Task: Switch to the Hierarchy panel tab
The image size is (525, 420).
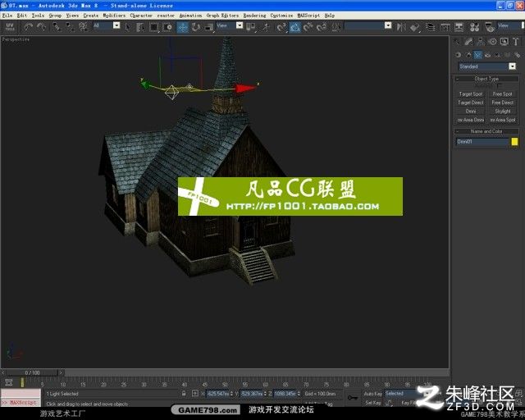Action: (480, 42)
